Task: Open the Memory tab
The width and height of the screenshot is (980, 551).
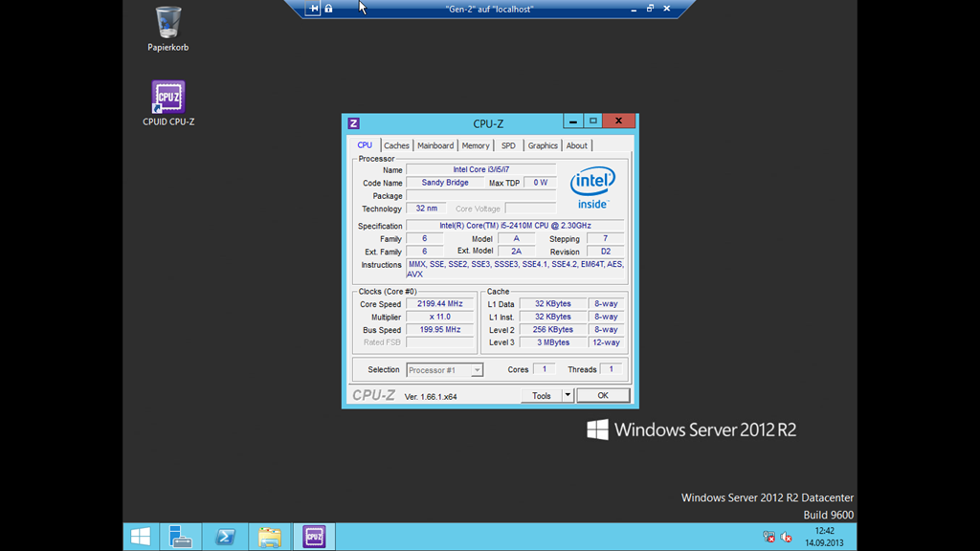Action: [476, 145]
